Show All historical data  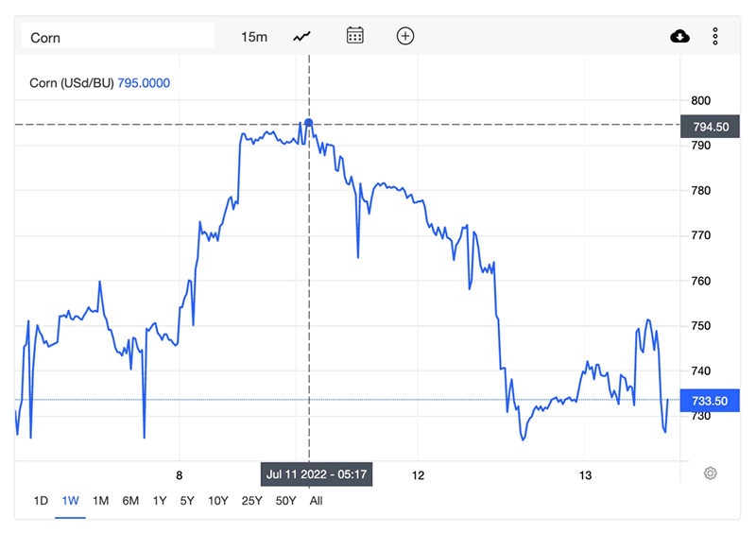(316, 501)
